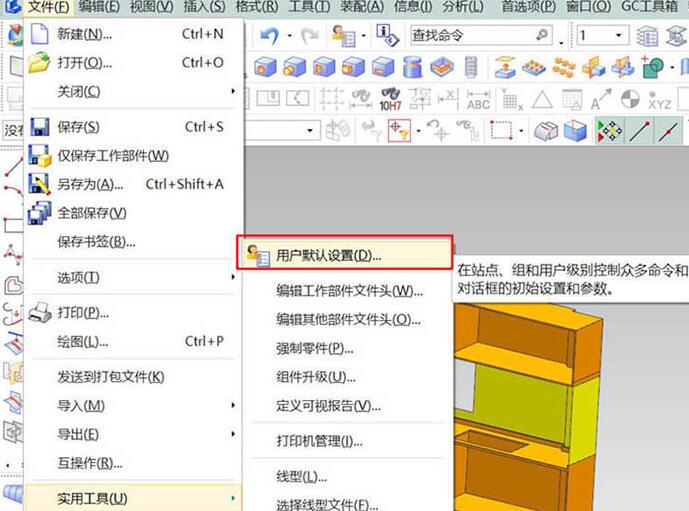Click the XYZ coordinate icon
Image resolution: width=689 pixels, height=511 pixels.
660,100
